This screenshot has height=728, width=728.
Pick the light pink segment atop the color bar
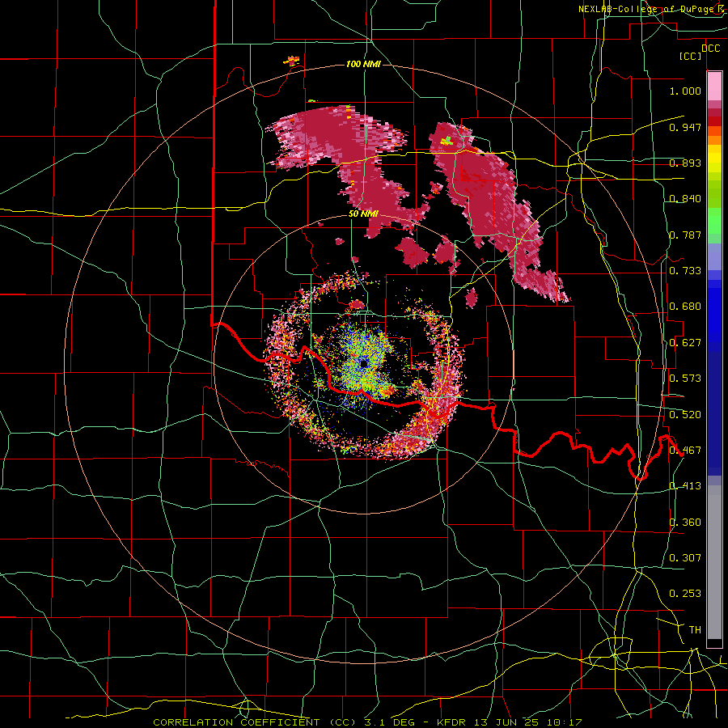(714, 86)
